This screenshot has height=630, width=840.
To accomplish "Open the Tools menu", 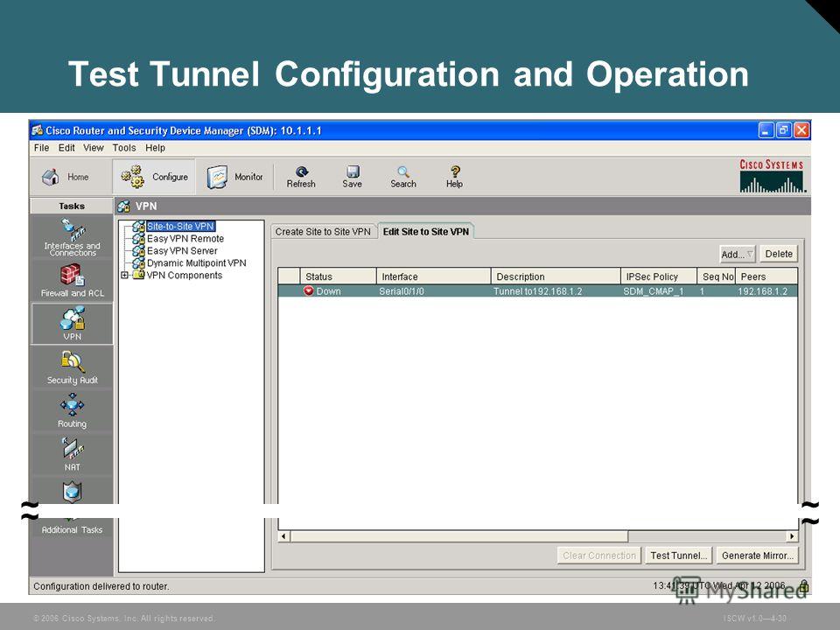I will pos(124,148).
